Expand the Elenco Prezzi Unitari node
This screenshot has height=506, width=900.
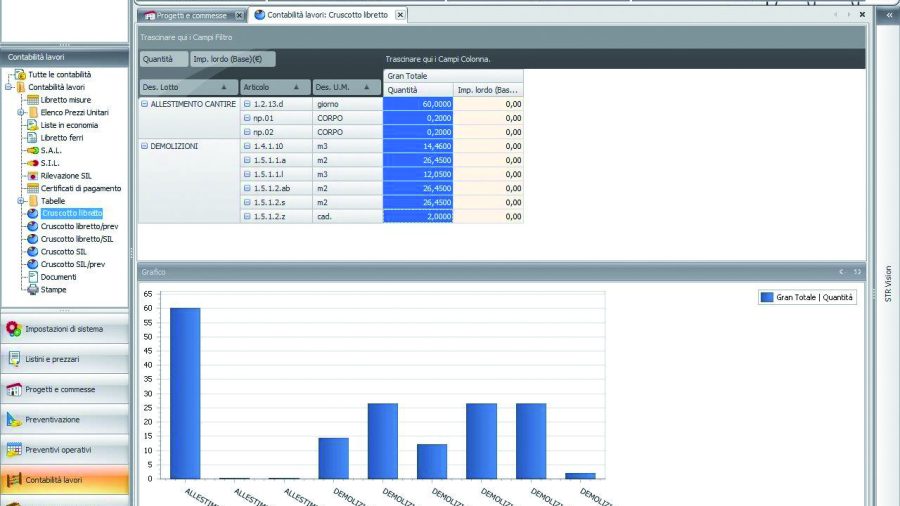[20, 113]
